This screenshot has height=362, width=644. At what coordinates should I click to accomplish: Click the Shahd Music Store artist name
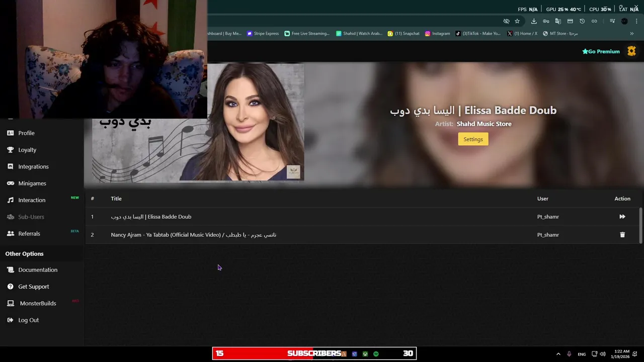(484, 124)
